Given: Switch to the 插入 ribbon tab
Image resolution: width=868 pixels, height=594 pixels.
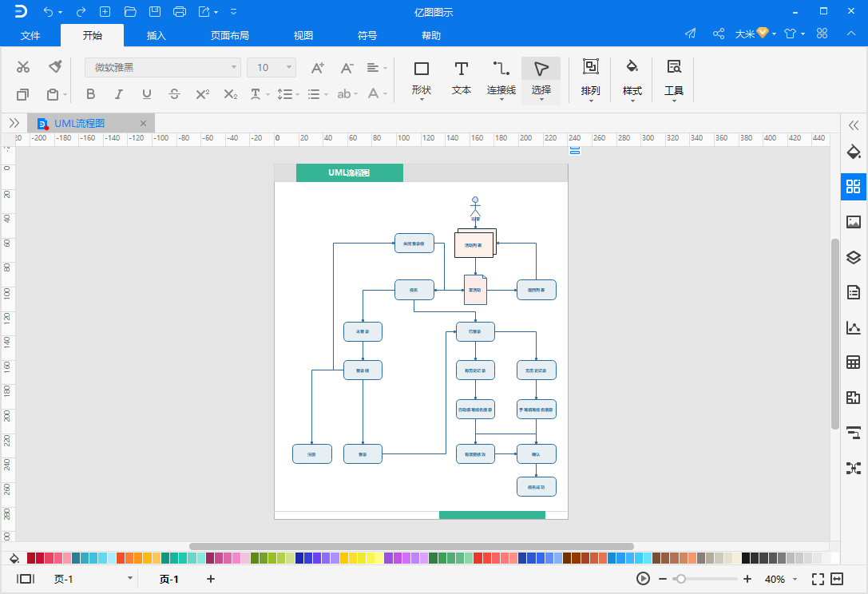Looking at the screenshot, I should pyautogui.click(x=157, y=35).
